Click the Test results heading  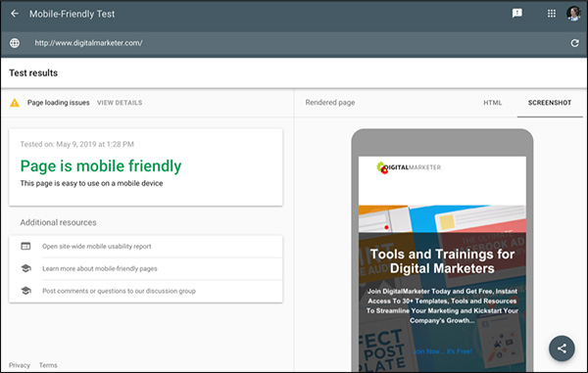click(33, 73)
